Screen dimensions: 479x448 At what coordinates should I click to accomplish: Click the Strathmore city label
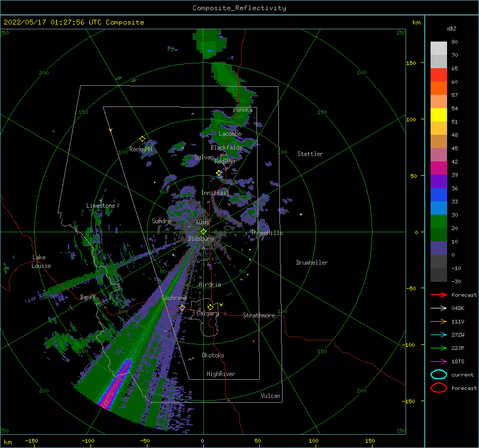coord(259,315)
